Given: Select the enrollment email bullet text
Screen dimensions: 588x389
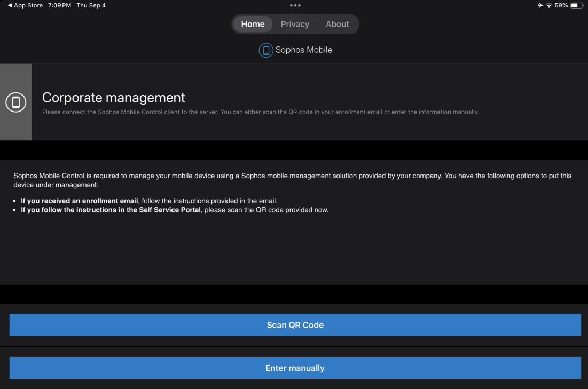Looking at the screenshot, I should (x=149, y=201).
